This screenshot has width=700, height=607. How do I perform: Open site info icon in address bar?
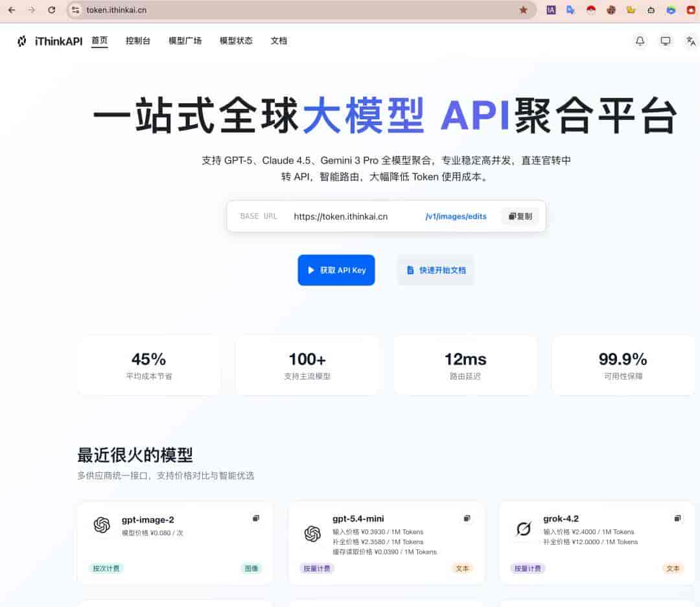pos(75,10)
